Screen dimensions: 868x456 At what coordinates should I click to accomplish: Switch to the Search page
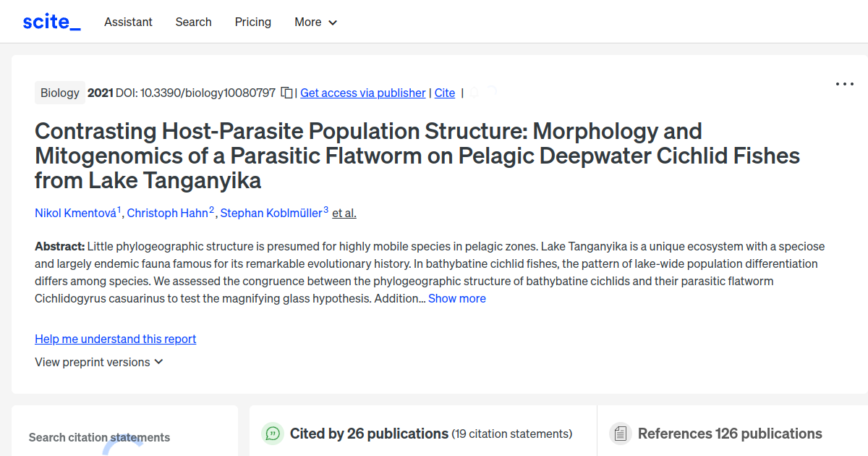pos(193,22)
